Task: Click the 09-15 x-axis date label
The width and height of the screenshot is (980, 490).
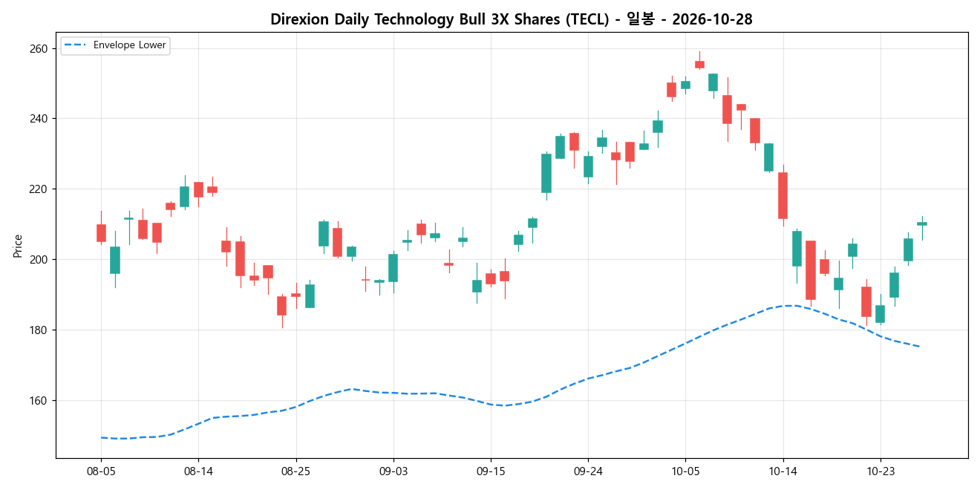Action: pos(491,471)
